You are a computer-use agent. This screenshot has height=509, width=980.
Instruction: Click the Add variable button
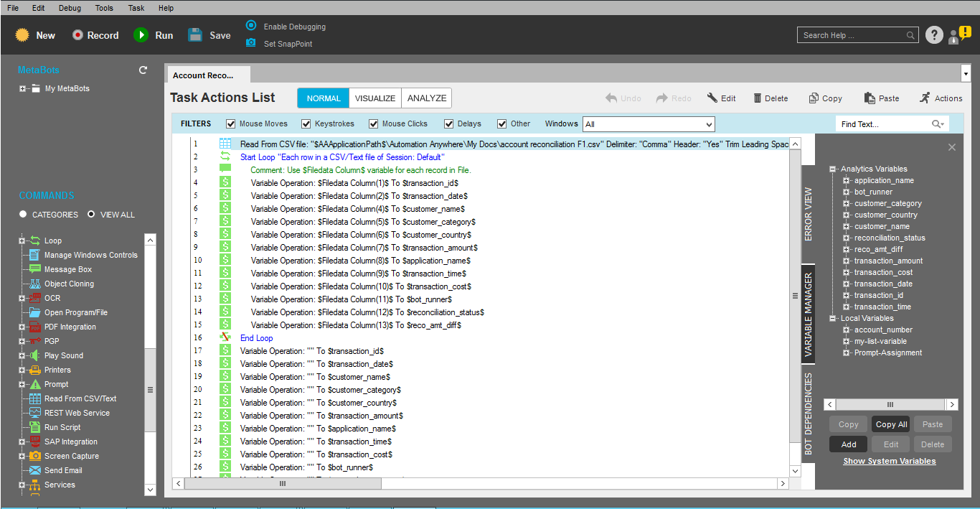tap(848, 444)
